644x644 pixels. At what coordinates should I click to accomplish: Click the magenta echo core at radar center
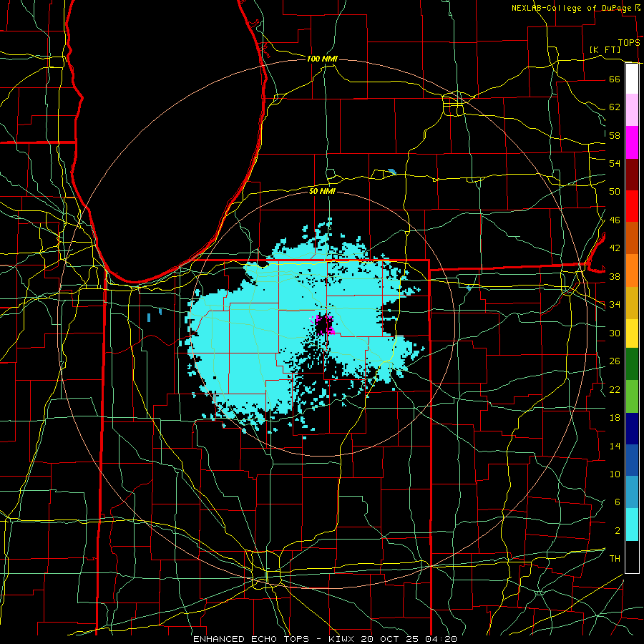[x=323, y=324]
